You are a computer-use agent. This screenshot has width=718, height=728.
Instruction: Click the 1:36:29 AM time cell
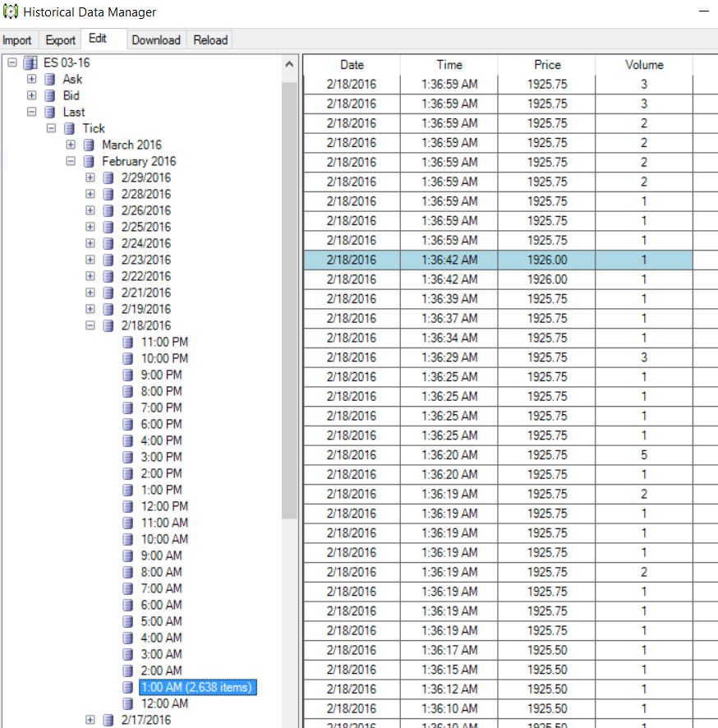(x=449, y=357)
